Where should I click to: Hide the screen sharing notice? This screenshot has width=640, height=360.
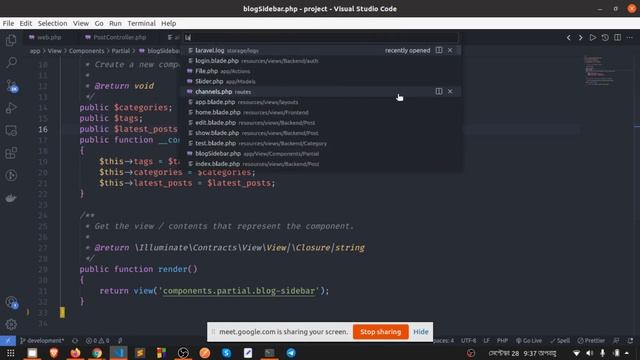421,332
